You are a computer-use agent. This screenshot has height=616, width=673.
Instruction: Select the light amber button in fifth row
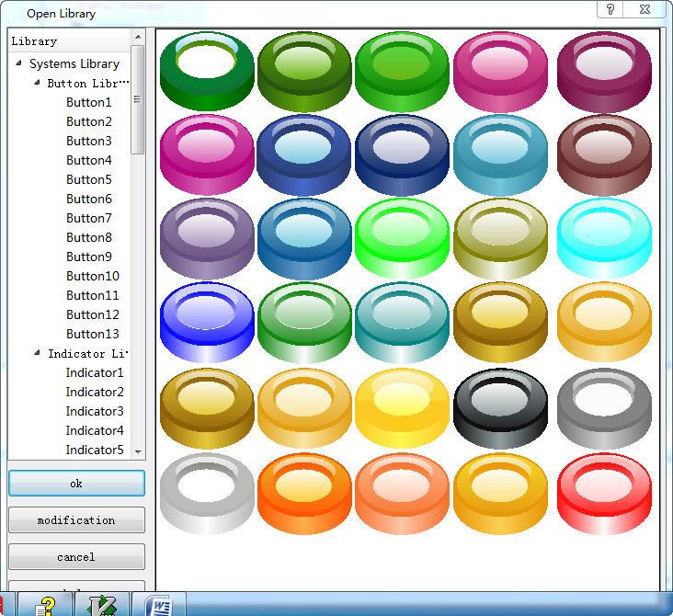coord(304,408)
